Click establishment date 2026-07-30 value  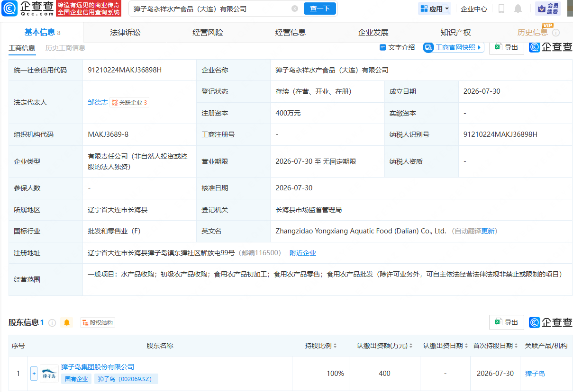tap(482, 91)
